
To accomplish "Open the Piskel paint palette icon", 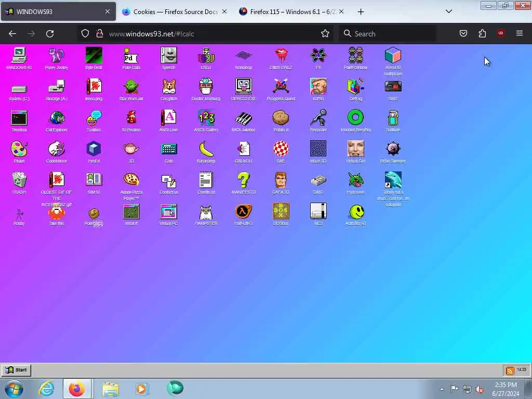I will coord(19,149).
